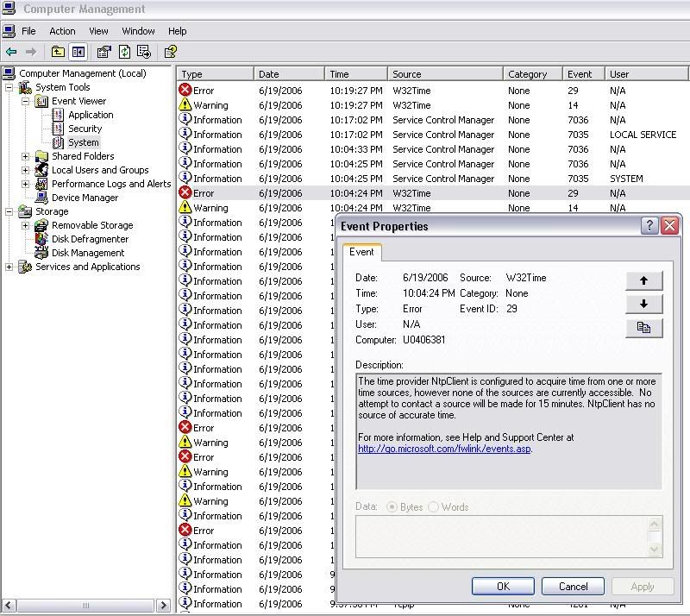The width and height of the screenshot is (690, 616).
Task: Select the Event tab in properties dialog
Action: [x=362, y=252]
